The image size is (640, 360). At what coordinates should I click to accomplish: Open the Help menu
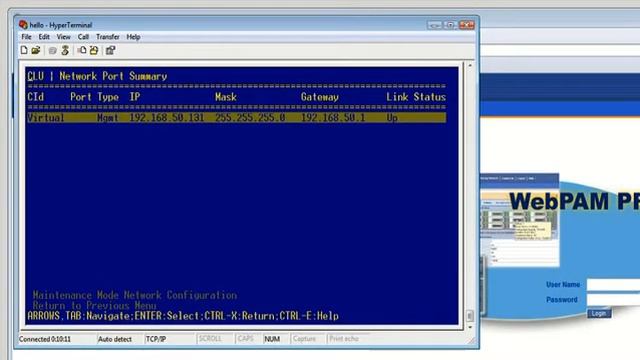click(133, 37)
